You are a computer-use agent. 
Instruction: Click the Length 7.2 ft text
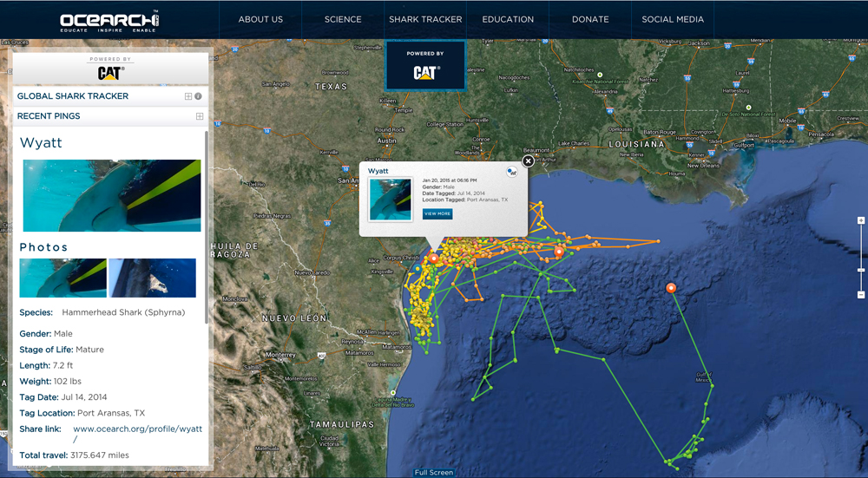46,366
